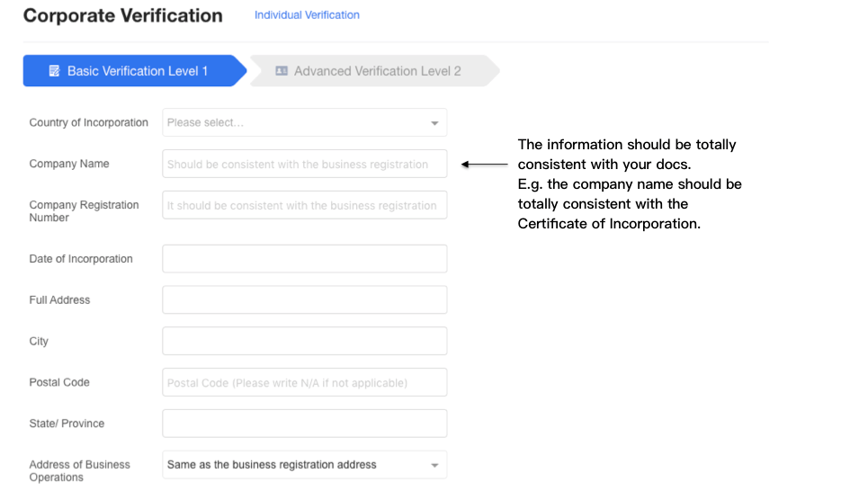Click the State/ Province input field
Screen dimensions: 868x500
[x=304, y=423]
